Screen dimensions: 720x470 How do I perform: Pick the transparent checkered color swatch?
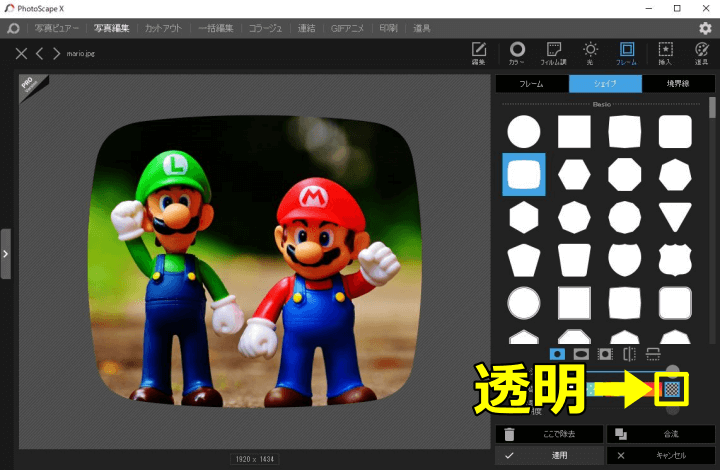pyautogui.click(x=672, y=389)
